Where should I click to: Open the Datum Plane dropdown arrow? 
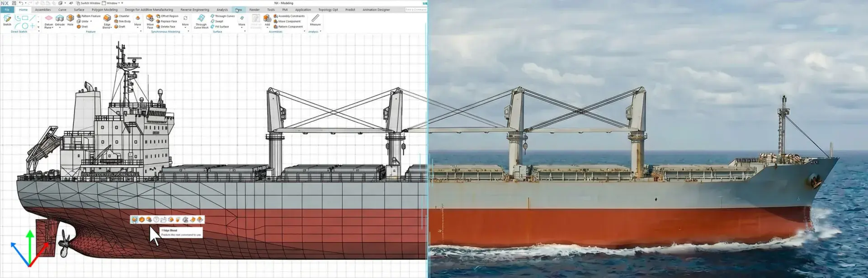[52, 28]
